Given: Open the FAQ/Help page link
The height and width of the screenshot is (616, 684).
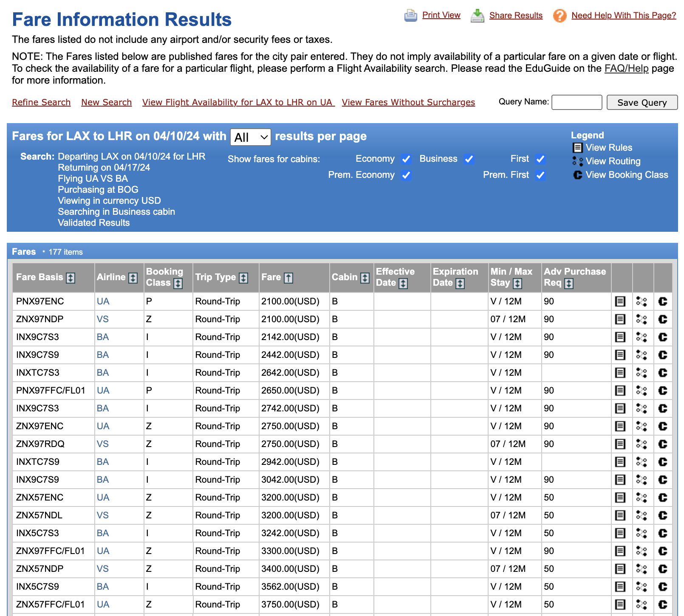Looking at the screenshot, I should click(x=627, y=68).
